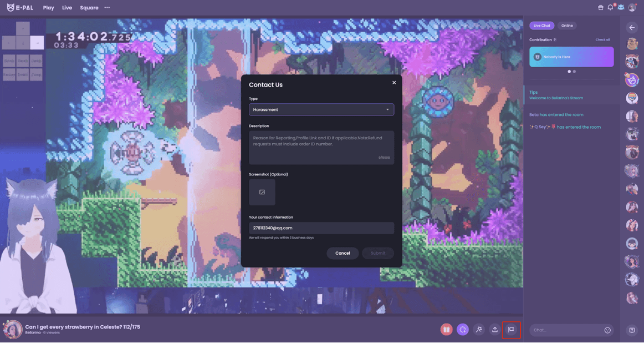This screenshot has width=644, height=343.
Task: Switch to the Online tab
Action: (x=567, y=26)
